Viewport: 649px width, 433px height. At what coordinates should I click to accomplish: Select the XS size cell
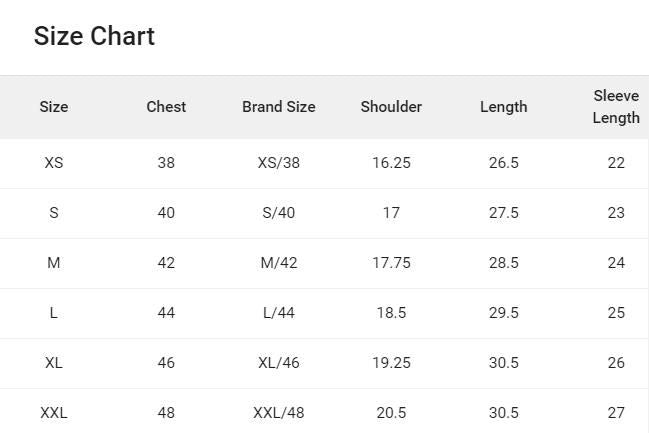[x=54, y=163]
